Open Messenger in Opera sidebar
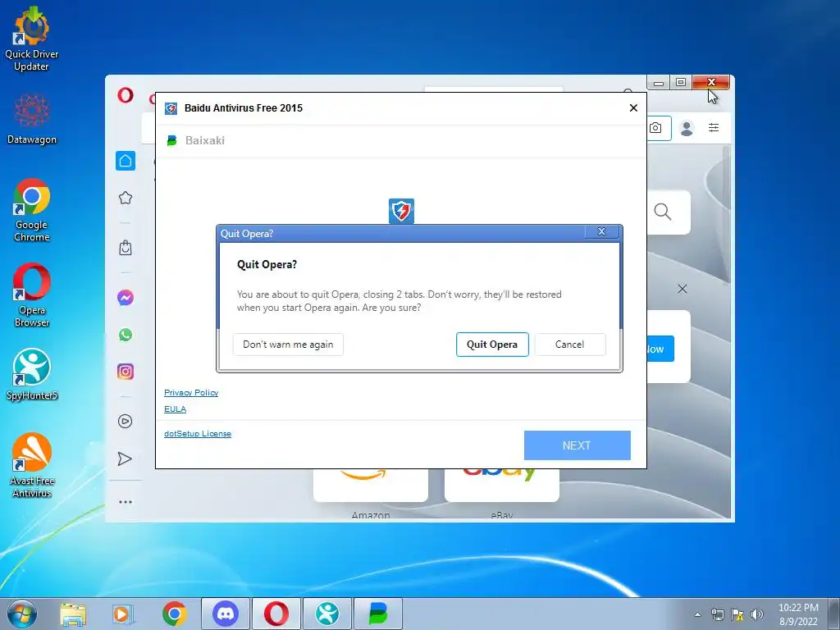This screenshot has height=630, width=840. click(x=126, y=297)
